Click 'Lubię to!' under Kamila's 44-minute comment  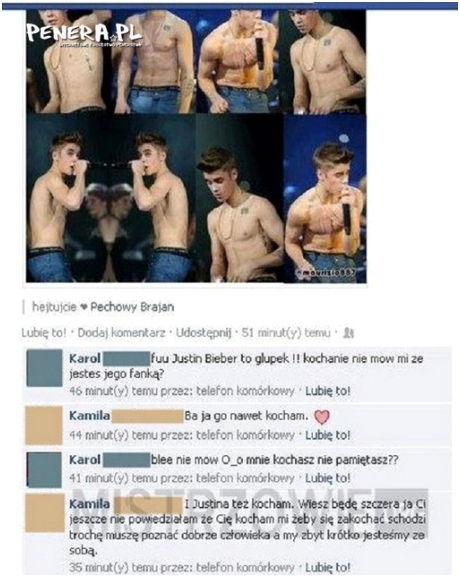[x=328, y=435]
